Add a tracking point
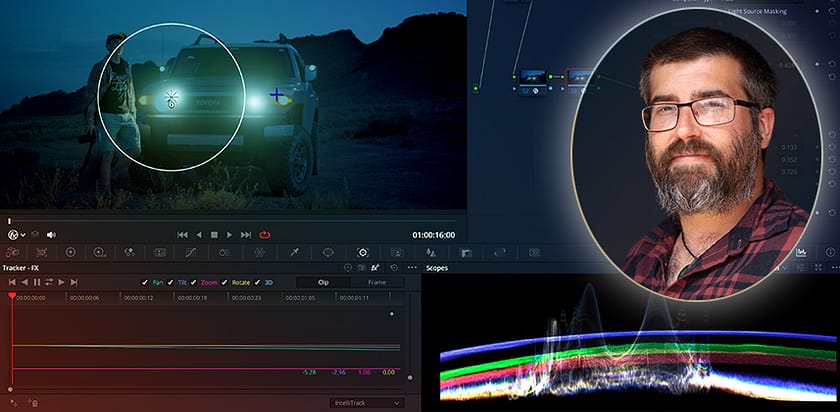Image resolution: width=840 pixels, height=412 pixels. click(x=14, y=402)
